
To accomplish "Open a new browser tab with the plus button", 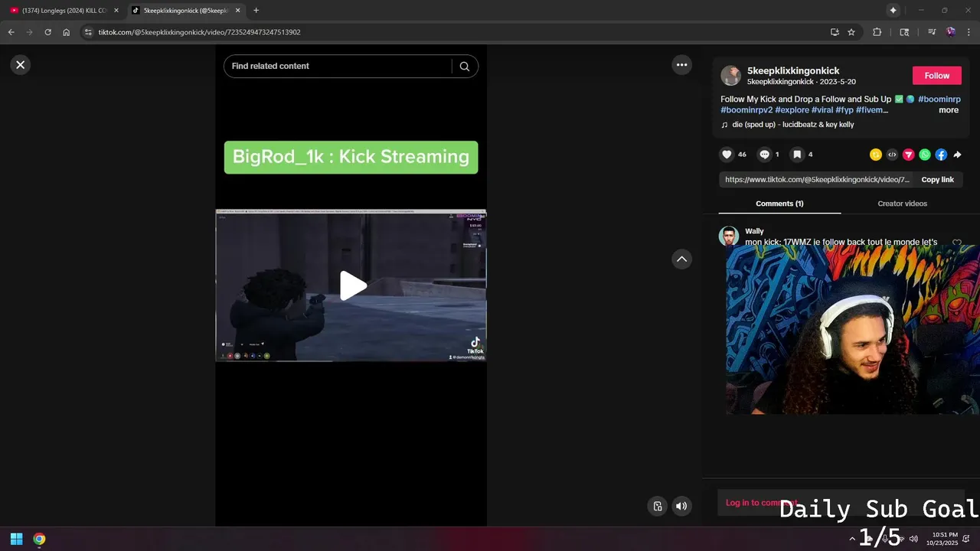I will point(256,11).
